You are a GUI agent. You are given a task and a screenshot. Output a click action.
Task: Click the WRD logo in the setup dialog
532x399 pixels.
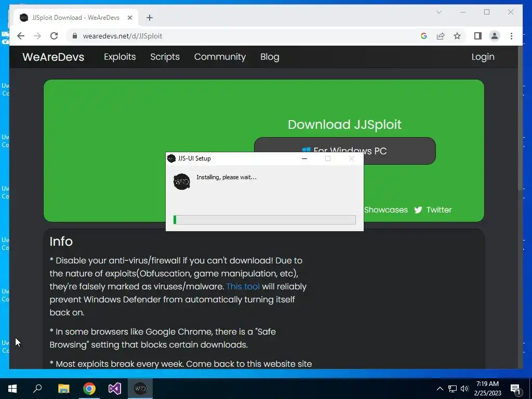[182, 181]
